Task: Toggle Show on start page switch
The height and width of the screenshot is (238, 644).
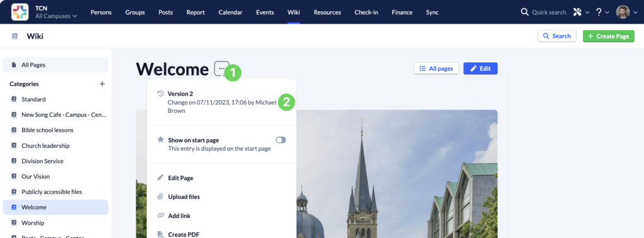Action: (x=281, y=140)
